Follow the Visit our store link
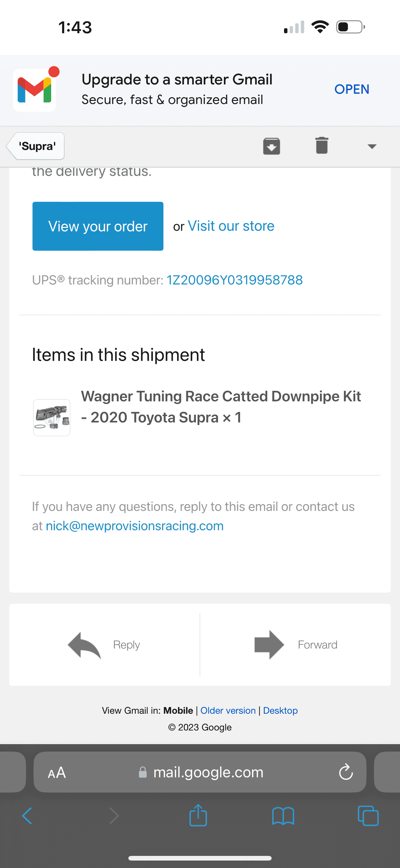 [231, 226]
